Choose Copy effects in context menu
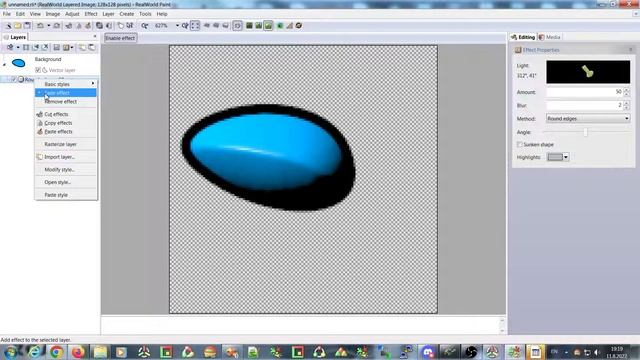This screenshot has width=640, height=360. point(66,123)
